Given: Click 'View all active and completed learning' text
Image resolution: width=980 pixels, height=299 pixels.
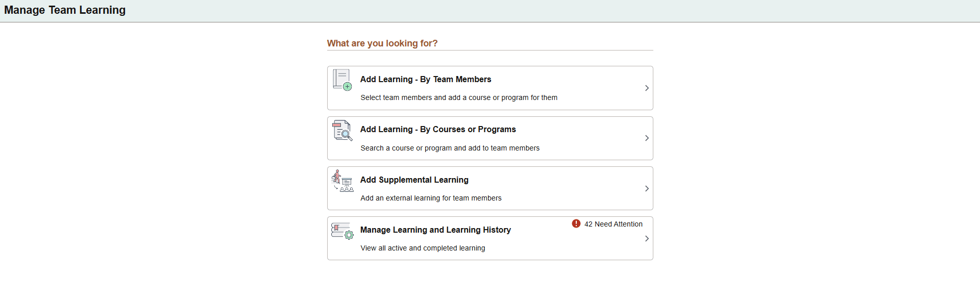Looking at the screenshot, I should [423, 248].
